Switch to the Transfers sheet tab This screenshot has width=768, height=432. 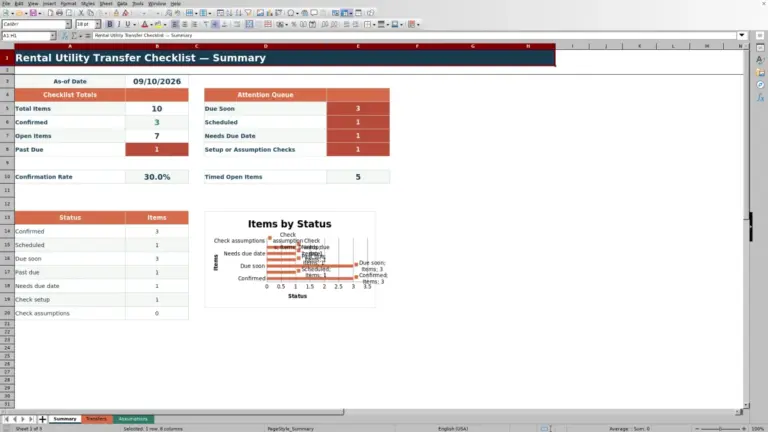pos(96,419)
